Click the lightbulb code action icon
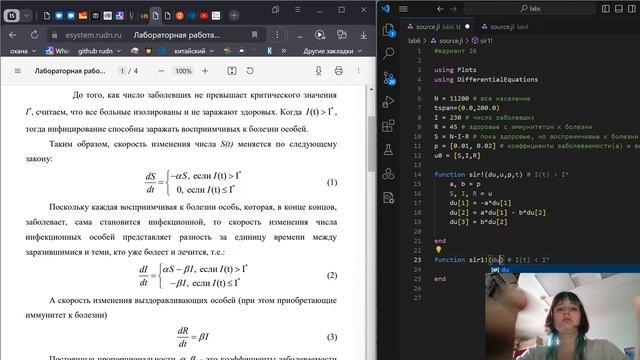This screenshot has width=640, height=360. [x=438, y=249]
